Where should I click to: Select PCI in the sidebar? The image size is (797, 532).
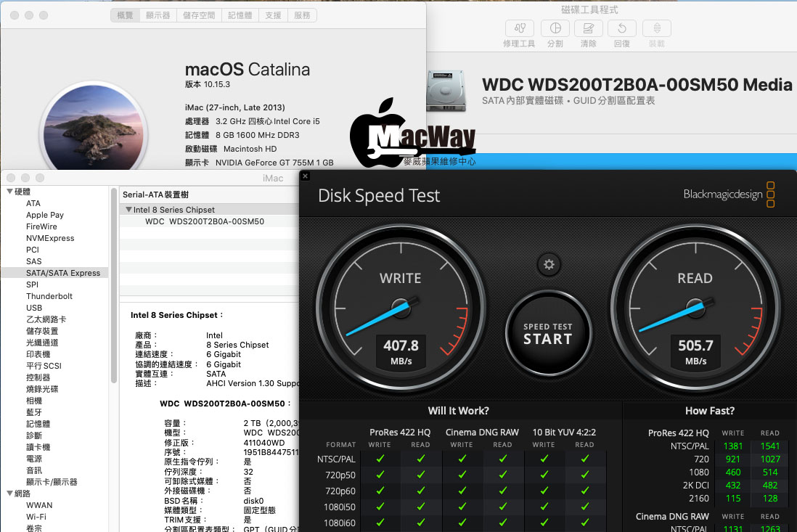coord(33,250)
